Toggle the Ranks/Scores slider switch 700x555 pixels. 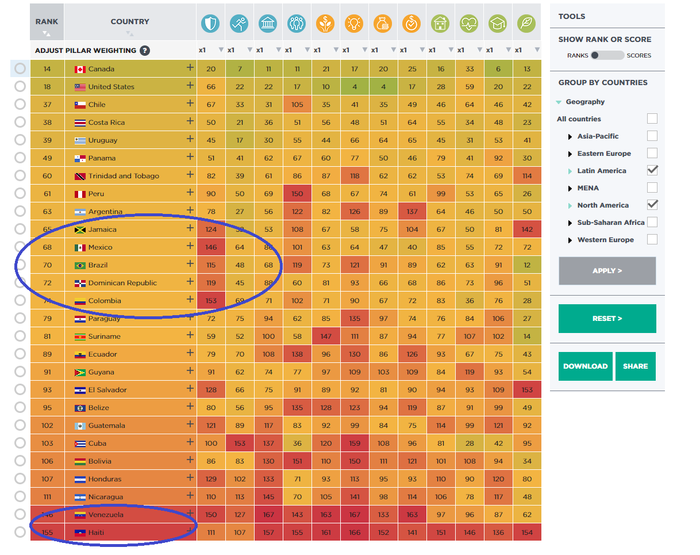607,55
